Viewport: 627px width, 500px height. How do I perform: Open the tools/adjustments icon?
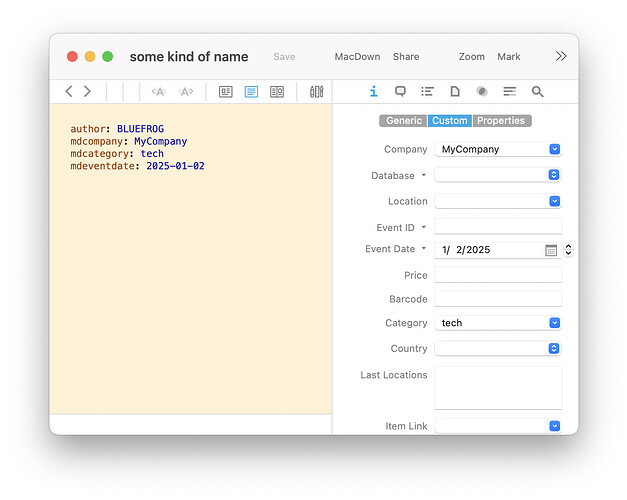(316, 92)
